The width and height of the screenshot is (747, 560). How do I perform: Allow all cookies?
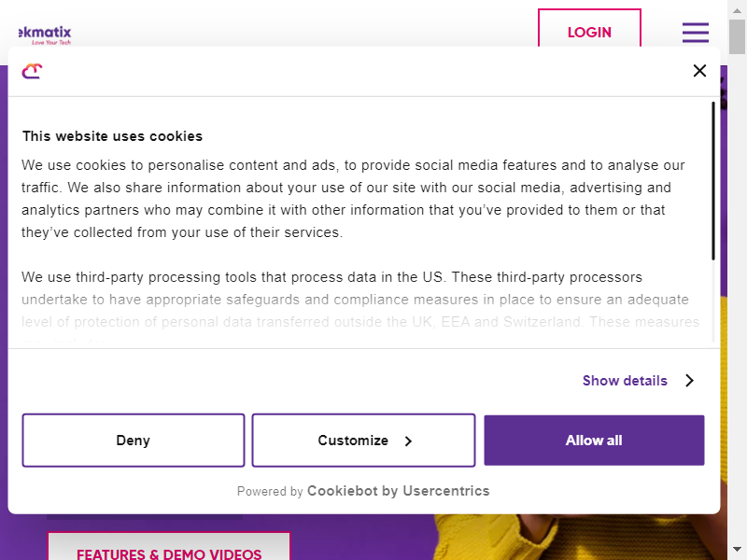click(x=594, y=440)
